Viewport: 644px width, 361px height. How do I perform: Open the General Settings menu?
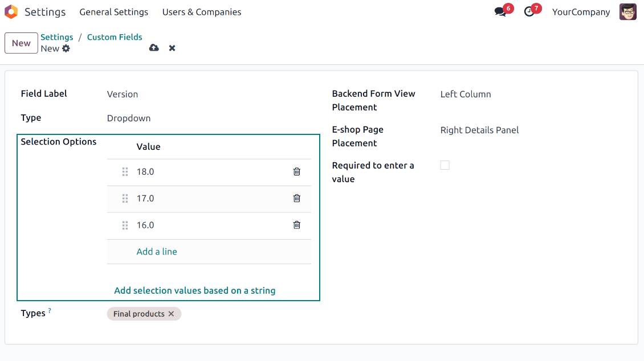click(113, 12)
